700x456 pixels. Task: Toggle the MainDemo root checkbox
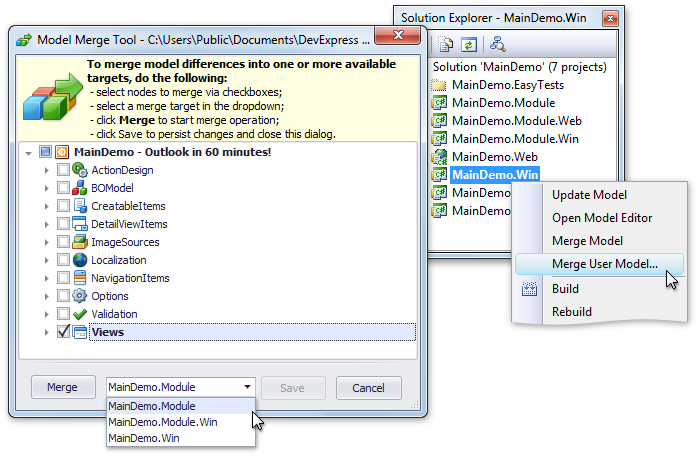(45, 152)
